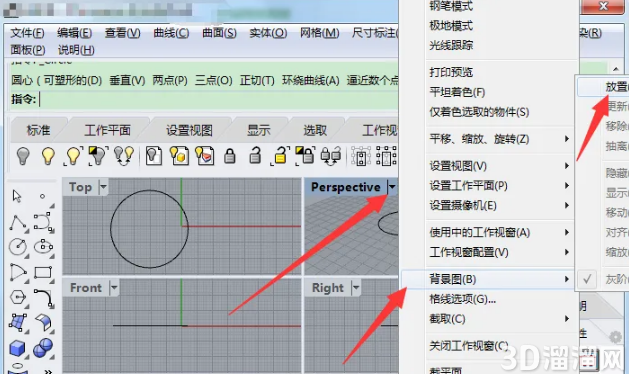Switch to the 选取 toolbar tab
This screenshot has width=629, height=374.
click(x=315, y=130)
